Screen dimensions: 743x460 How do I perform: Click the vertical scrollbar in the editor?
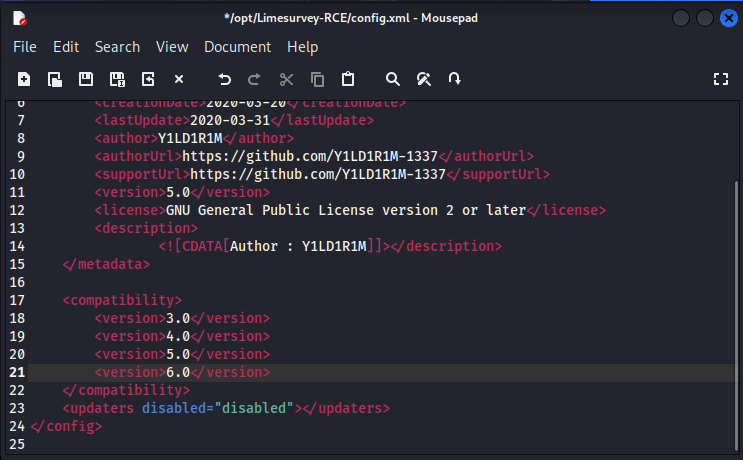[737, 300]
